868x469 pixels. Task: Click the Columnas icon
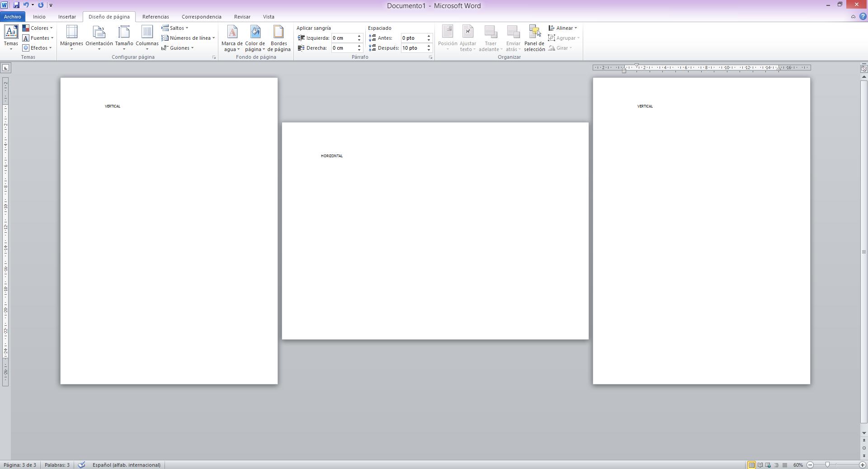(147, 33)
